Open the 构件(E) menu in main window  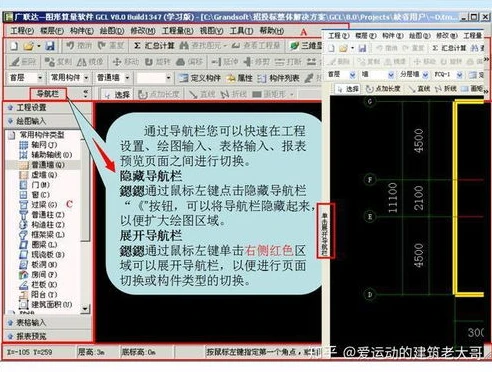click(x=82, y=31)
